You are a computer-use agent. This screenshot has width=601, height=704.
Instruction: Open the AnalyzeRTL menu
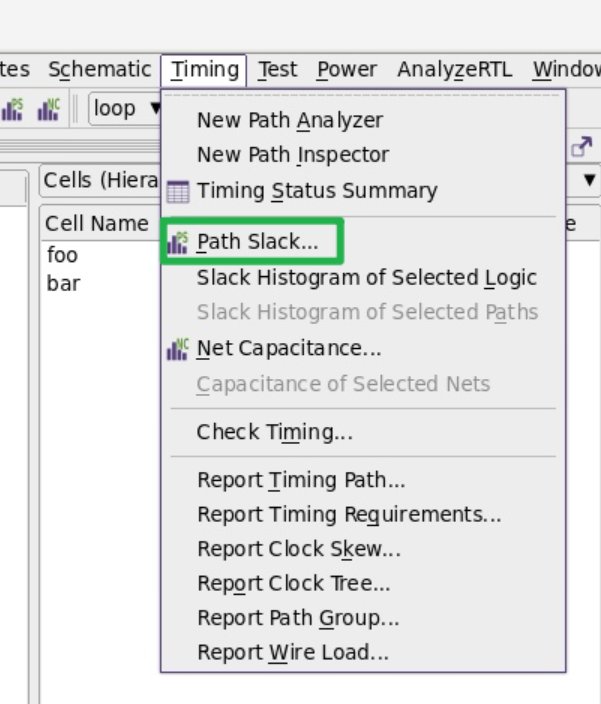455,70
